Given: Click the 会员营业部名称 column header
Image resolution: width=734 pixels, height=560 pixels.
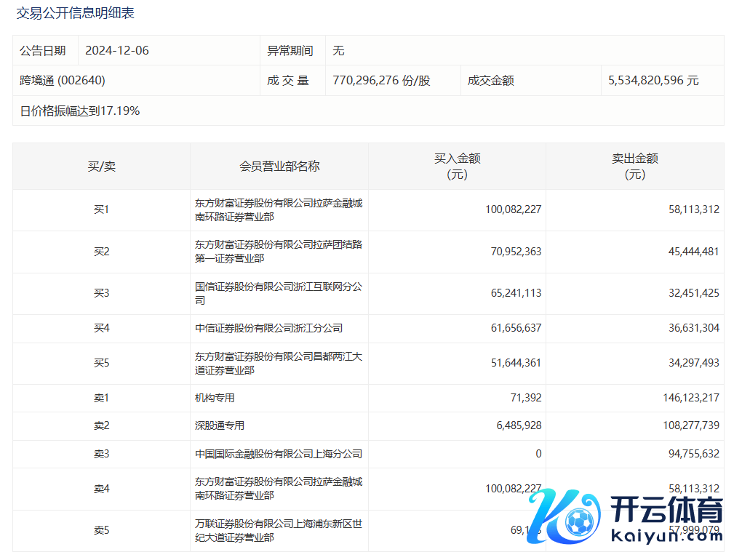Looking at the screenshot, I should tap(279, 167).
